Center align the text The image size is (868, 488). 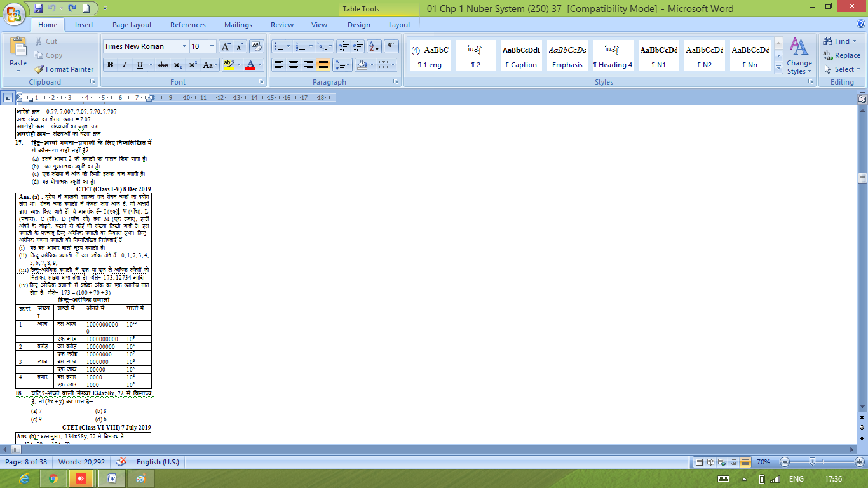point(294,65)
